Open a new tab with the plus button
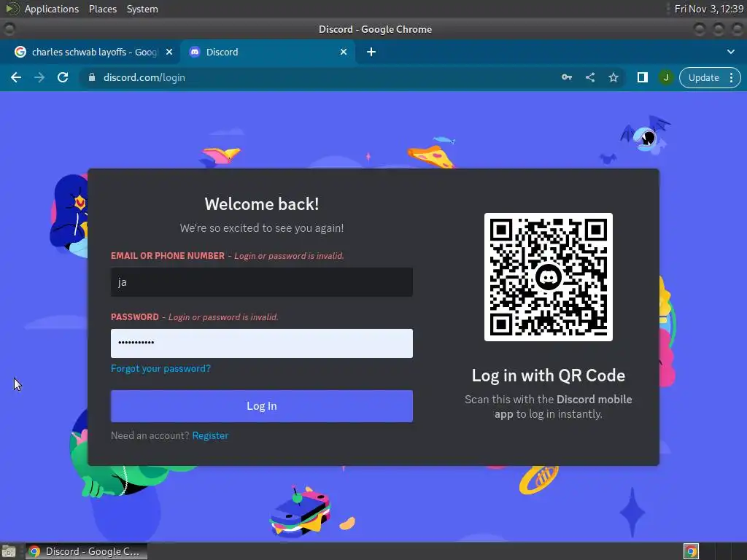Screen dimensions: 747x560 [371, 52]
